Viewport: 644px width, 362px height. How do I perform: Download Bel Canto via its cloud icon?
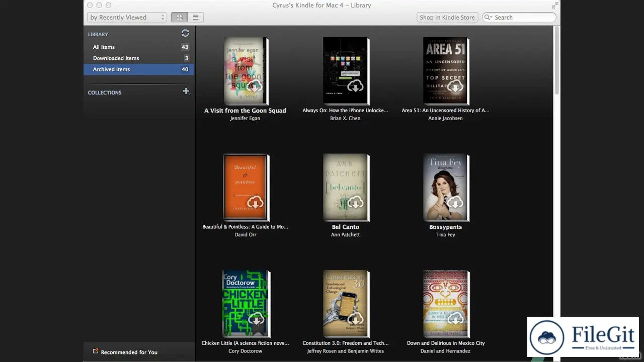(x=355, y=203)
